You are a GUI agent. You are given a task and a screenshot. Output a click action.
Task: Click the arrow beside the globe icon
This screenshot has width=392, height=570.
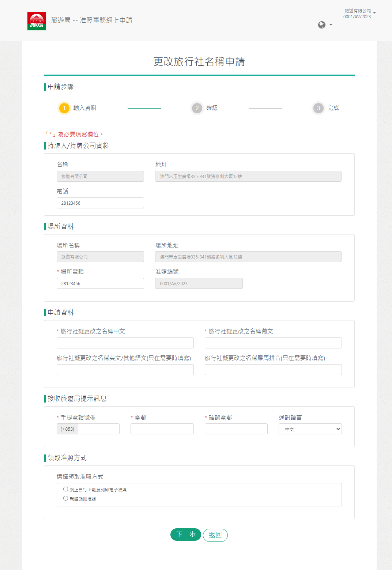click(331, 25)
